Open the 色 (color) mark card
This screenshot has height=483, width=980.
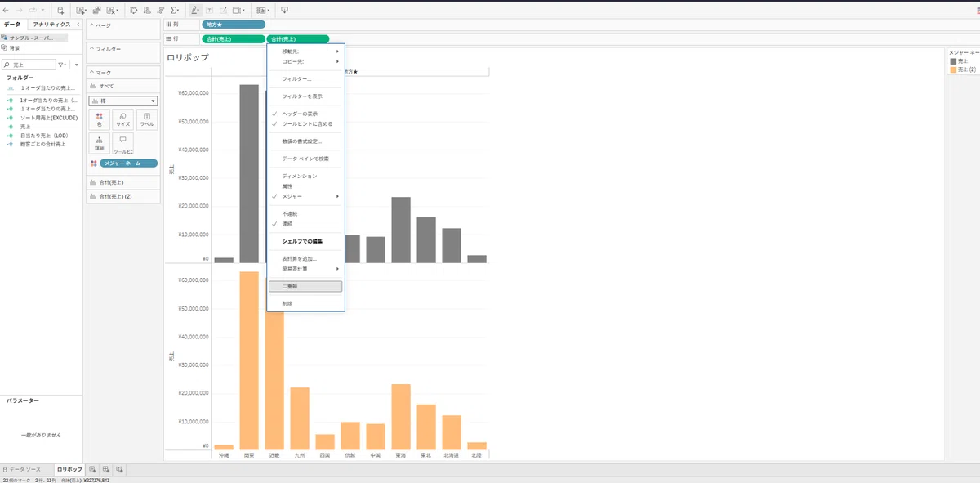click(x=100, y=119)
